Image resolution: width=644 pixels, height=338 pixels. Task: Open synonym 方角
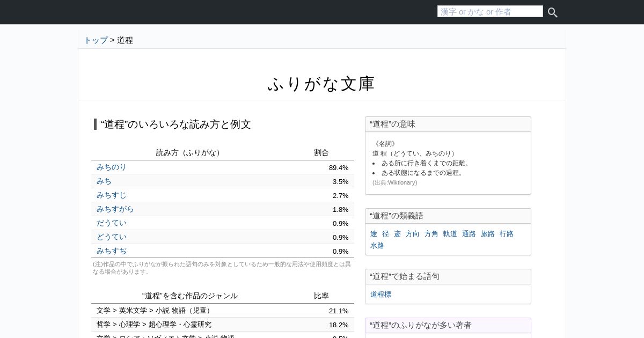[x=431, y=234]
